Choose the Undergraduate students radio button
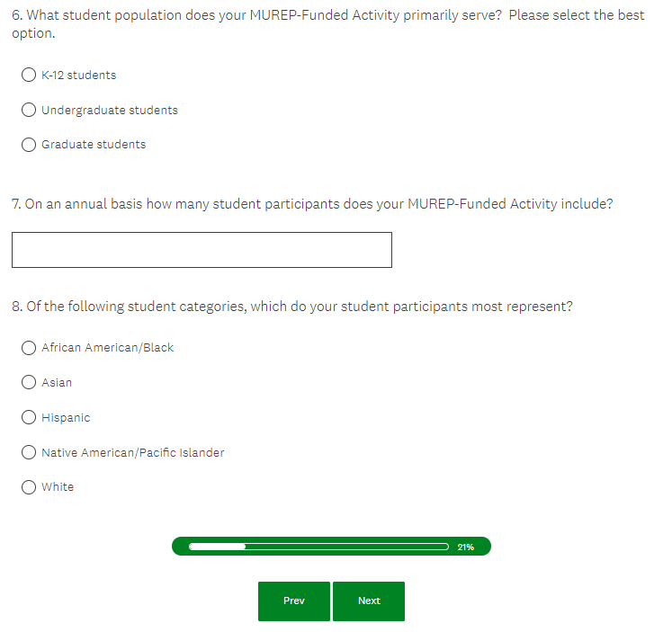The image size is (672, 632). [29, 111]
